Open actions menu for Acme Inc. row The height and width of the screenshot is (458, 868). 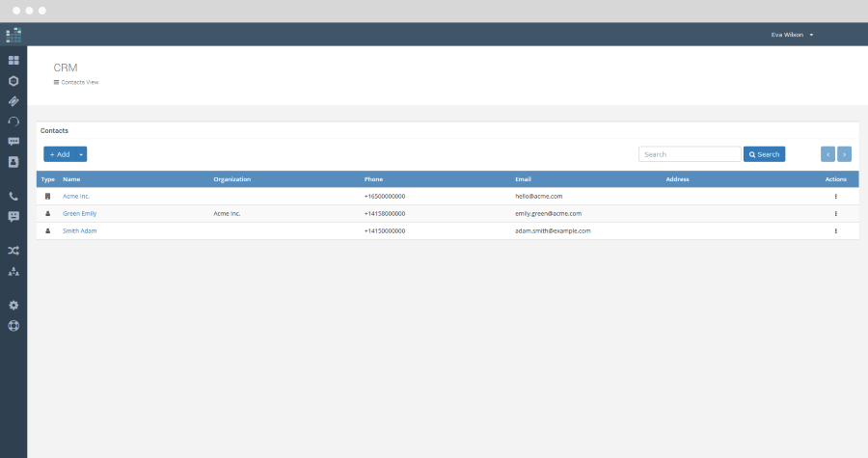[835, 197]
